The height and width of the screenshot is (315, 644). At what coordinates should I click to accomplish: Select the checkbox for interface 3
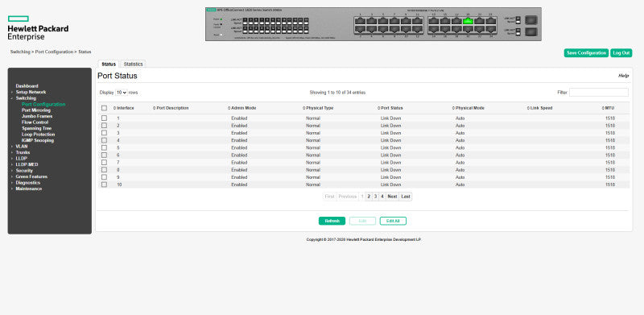point(105,133)
